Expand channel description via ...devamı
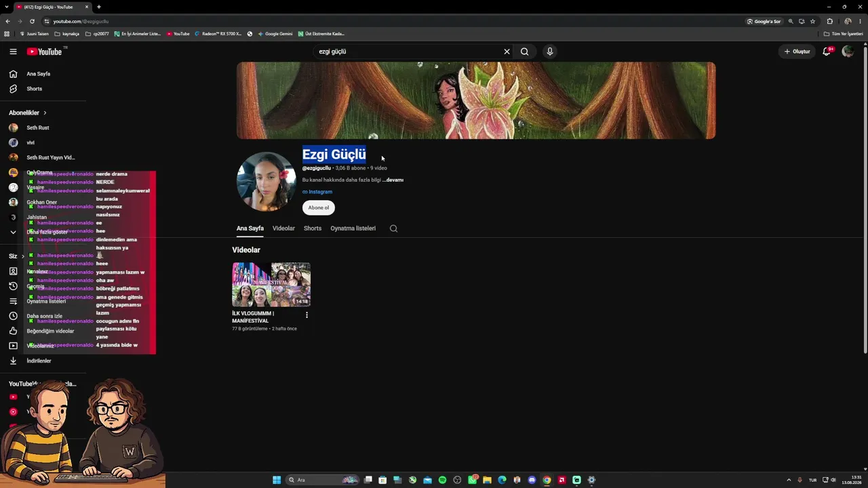Image resolution: width=868 pixels, height=488 pixels. click(x=393, y=180)
